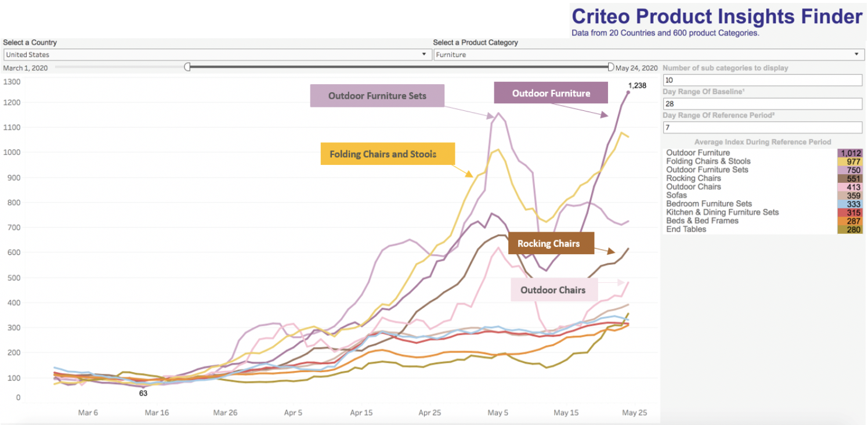Select Folding Chairs & Stools legend row

(x=764, y=161)
